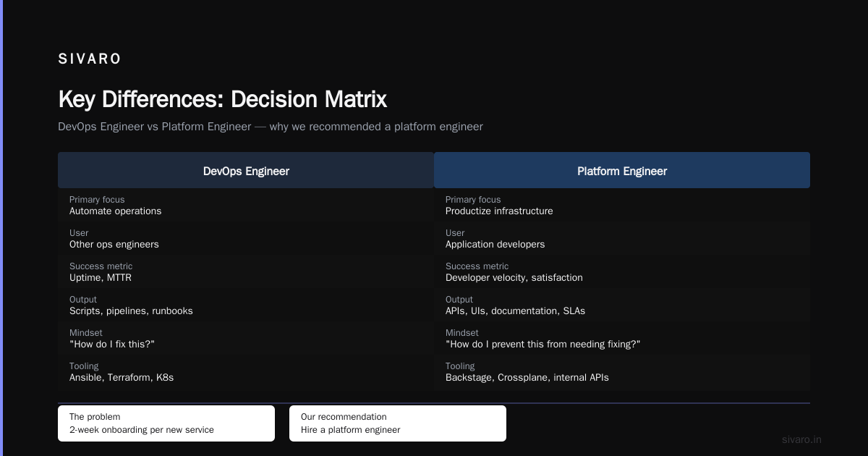Click the Uptime, MTTR cell
Viewport: 868px width, 456px height.
pos(246,272)
